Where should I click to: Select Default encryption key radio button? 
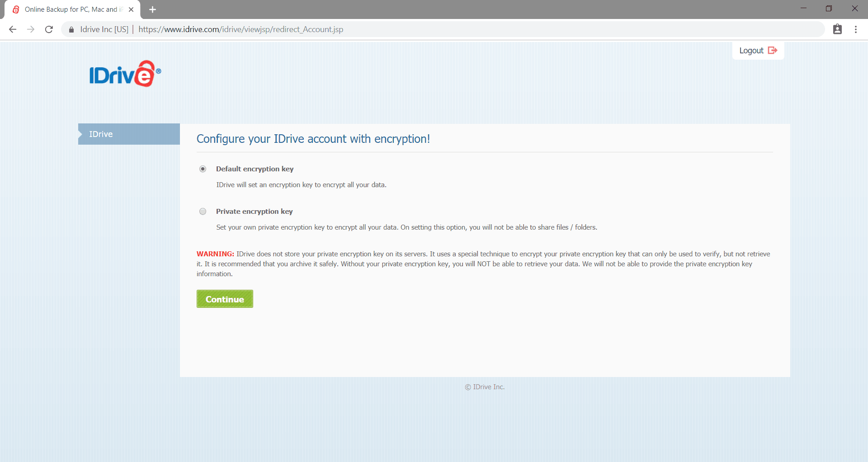click(x=203, y=169)
